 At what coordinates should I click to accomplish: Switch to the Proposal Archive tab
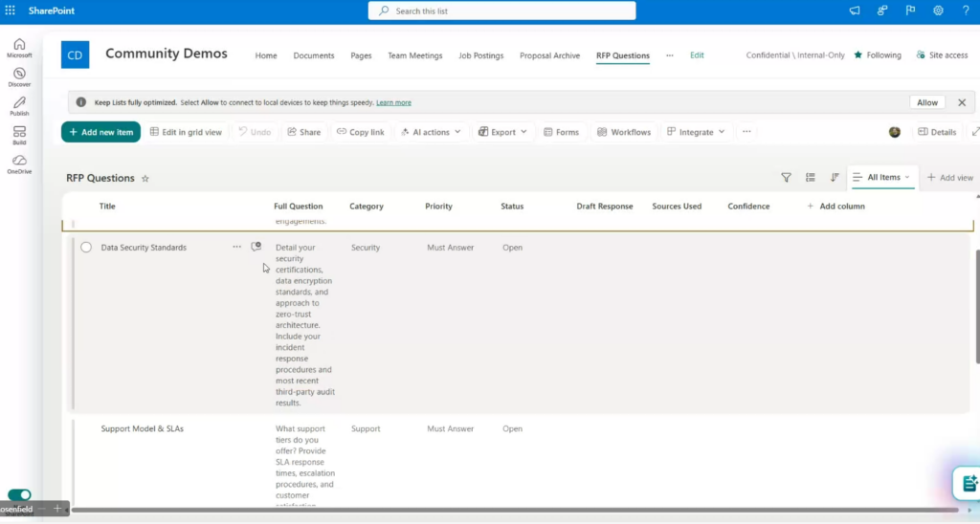tap(549, 55)
